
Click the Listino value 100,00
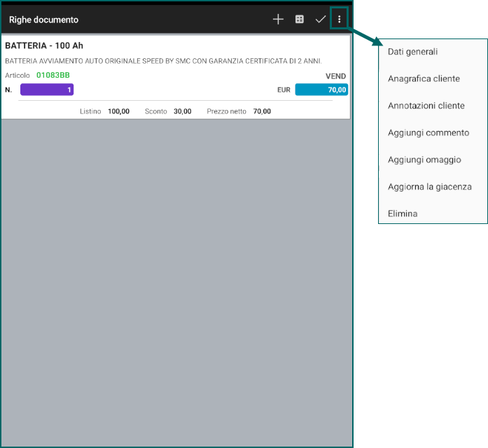118,111
